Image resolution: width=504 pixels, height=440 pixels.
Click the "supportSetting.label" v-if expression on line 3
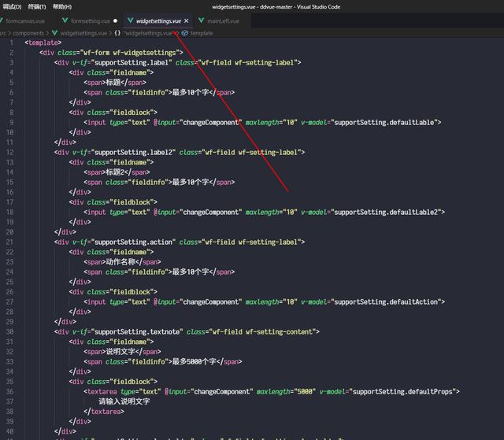tap(132, 63)
